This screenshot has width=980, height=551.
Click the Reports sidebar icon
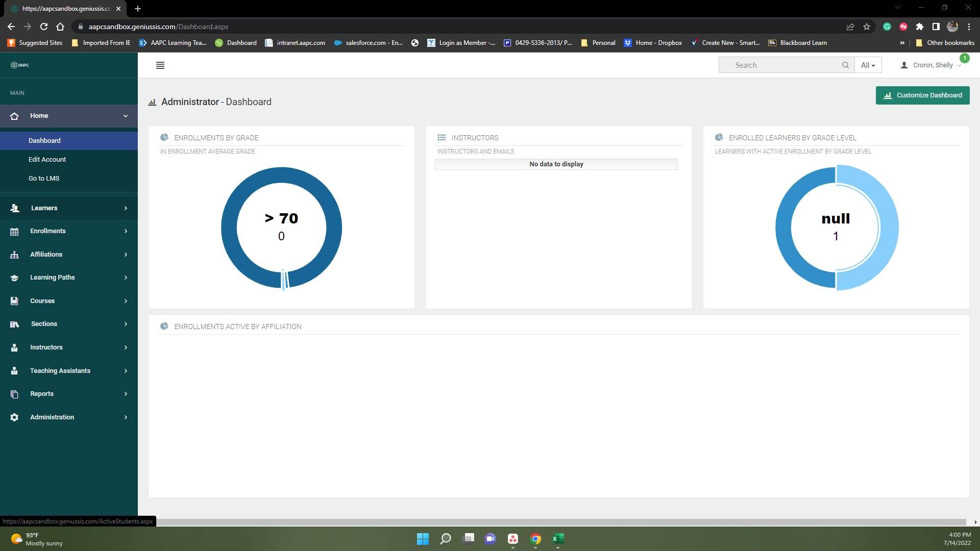[x=14, y=394]
